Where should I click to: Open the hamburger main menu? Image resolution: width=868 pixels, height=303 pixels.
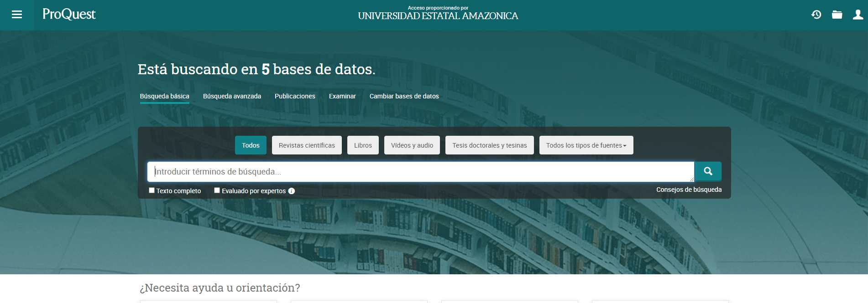point(17,15)
